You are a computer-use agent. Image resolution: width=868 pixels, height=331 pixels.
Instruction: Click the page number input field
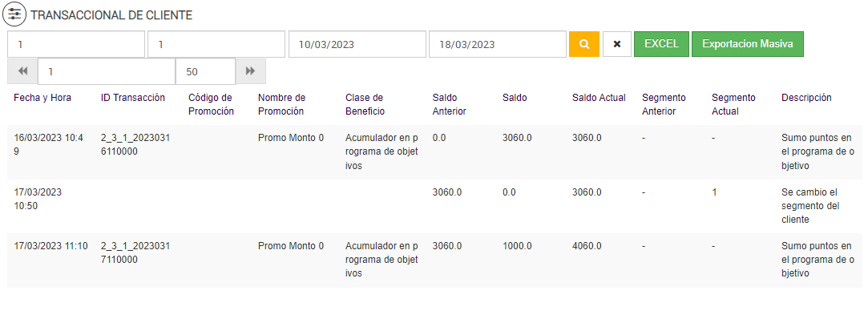[x=107, y=71]
